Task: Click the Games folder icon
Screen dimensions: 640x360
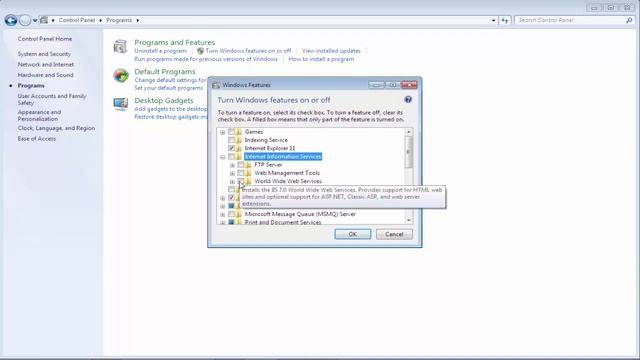Action: (239, 132)
